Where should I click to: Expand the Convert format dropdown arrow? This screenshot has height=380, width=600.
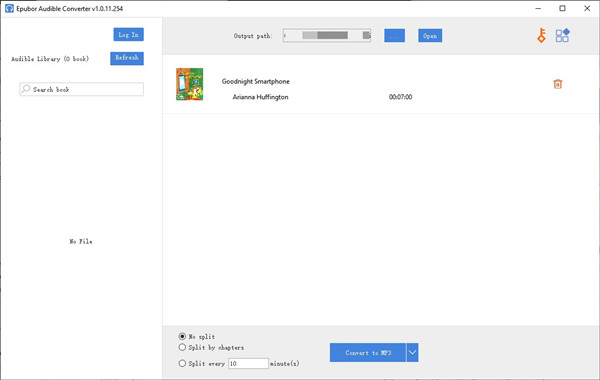412,352
